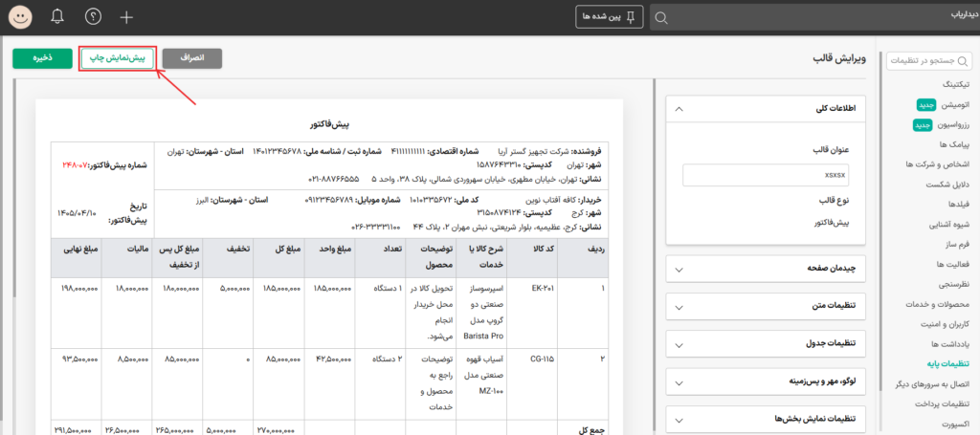Open محصولات و خدمات in sidebar

tap(938, 305)
